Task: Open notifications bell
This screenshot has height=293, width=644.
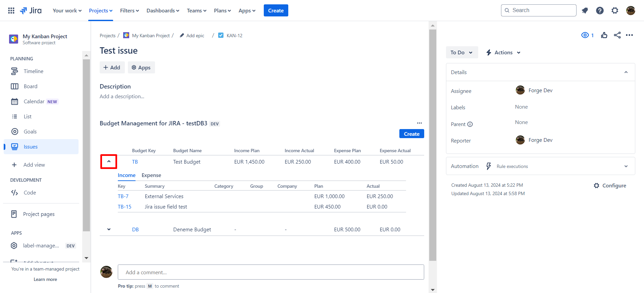Action: pos(585,10)
